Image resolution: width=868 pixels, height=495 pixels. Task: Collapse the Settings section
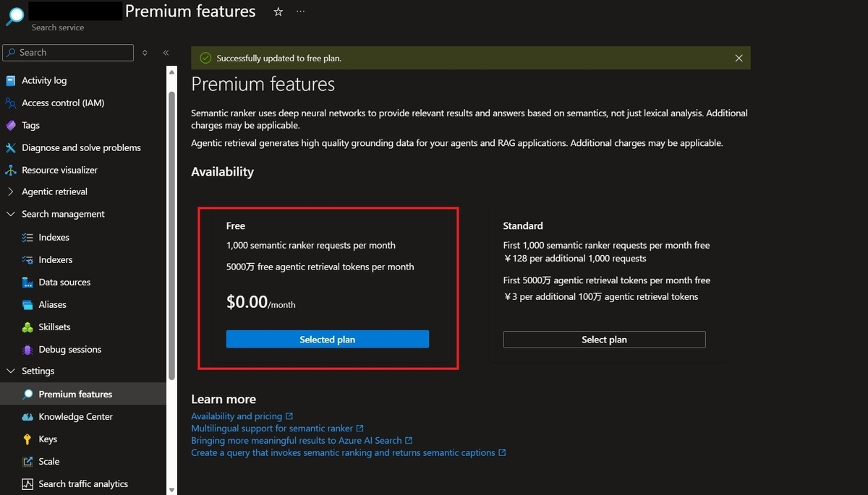(x=10, y=371)
